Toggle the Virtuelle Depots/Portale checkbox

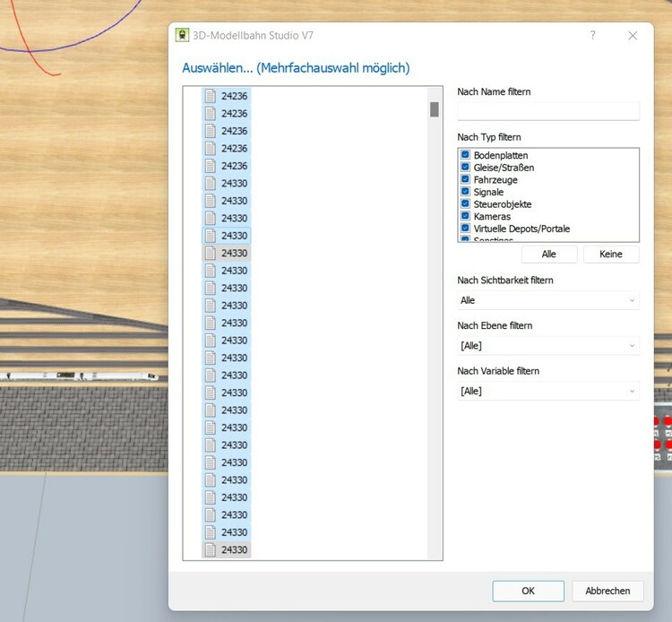[466, 229]
